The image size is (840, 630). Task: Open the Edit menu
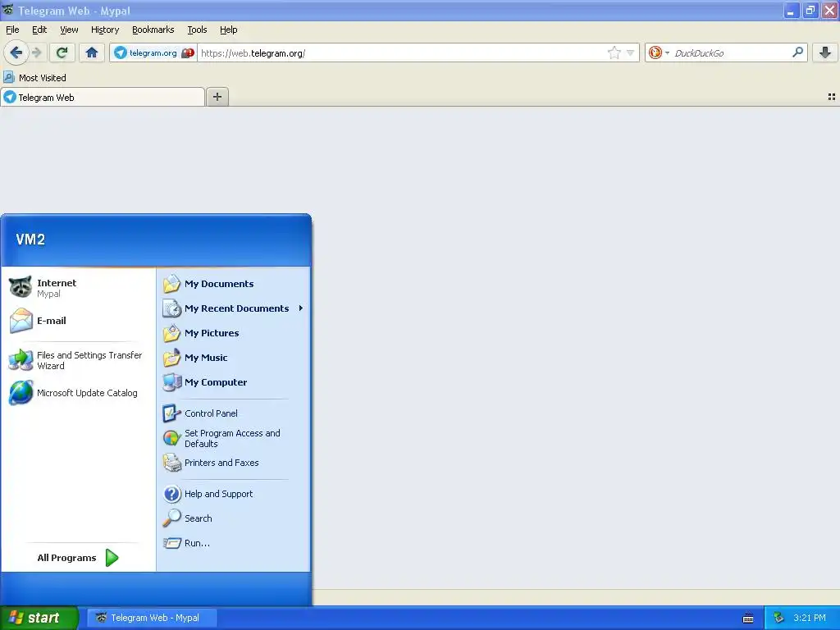[x=39, y=30]
